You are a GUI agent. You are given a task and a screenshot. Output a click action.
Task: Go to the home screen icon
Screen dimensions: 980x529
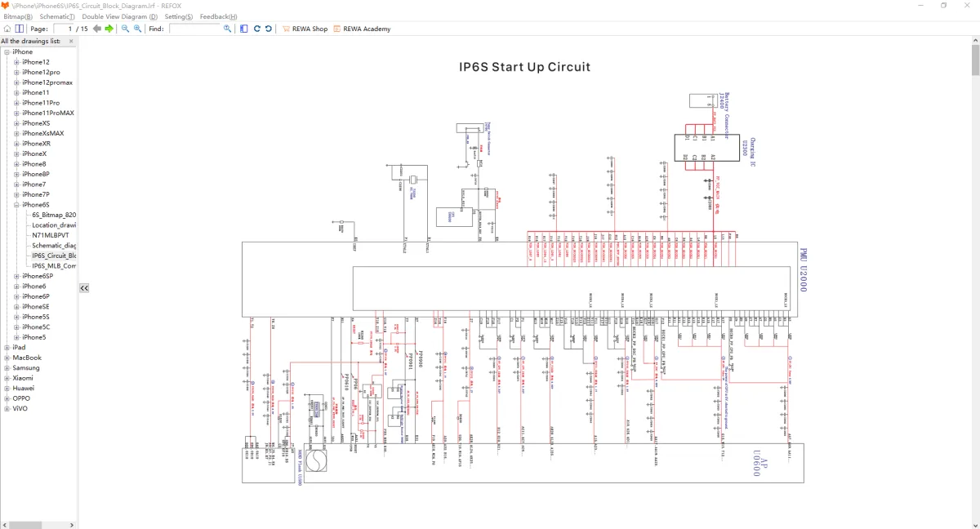tap(7, 29)
